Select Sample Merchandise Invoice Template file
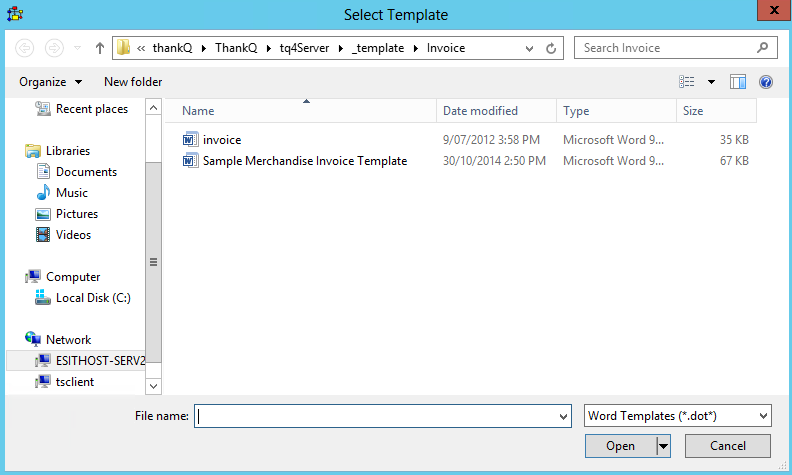Screen dimensions: 792x475 pyautogui.click(x=304, y=161)
